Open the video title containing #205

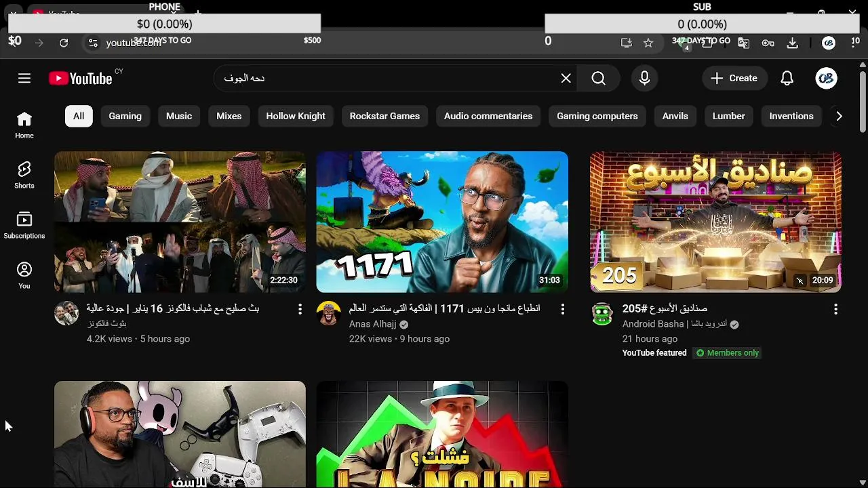665,308
